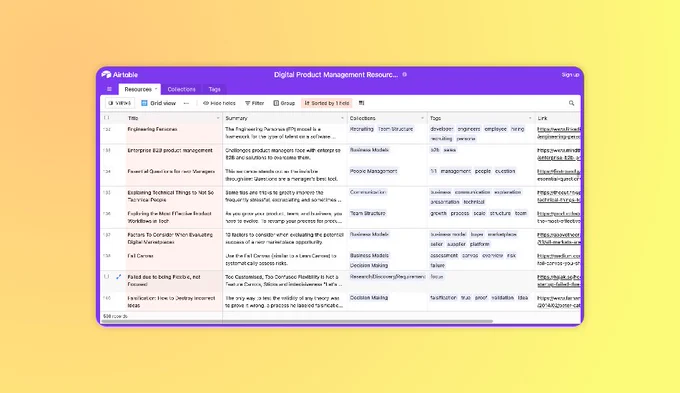Open the Views sidebar button
Image resolution: width=680 pixels, height=393 pixels.
120,103
